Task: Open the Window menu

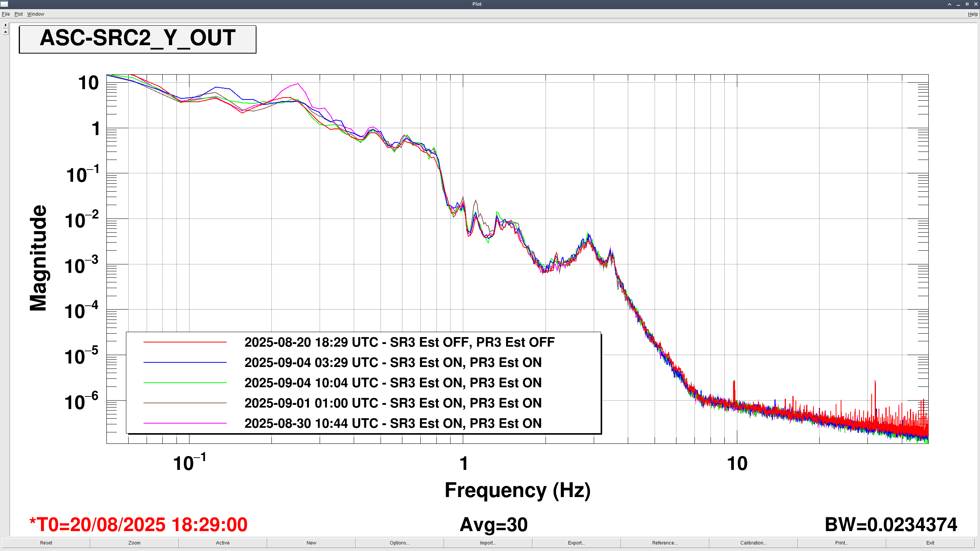Action: (36, 14)
